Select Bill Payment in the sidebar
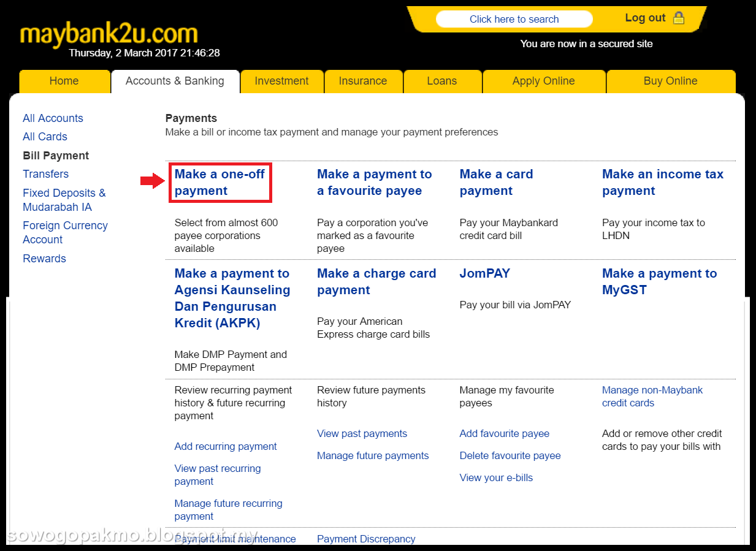The image size is (756, 551). point(56,156)
